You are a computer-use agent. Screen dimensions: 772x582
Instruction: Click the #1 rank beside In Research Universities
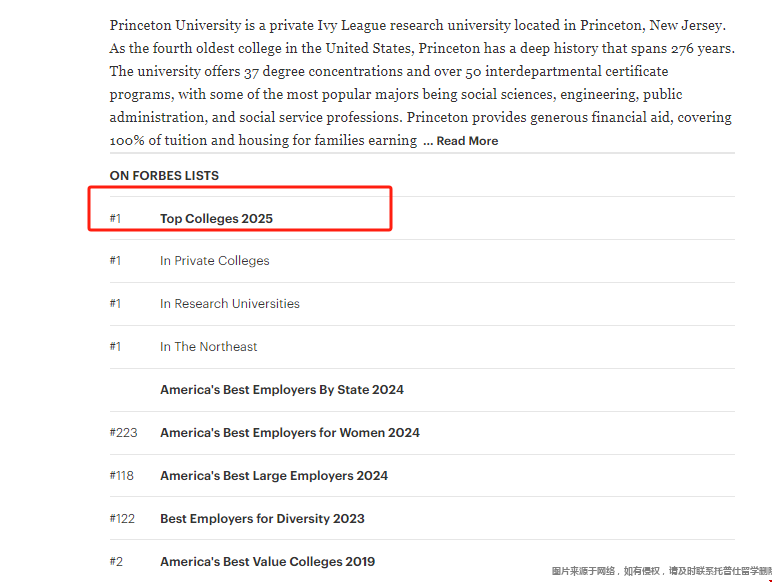coord(115,303)
